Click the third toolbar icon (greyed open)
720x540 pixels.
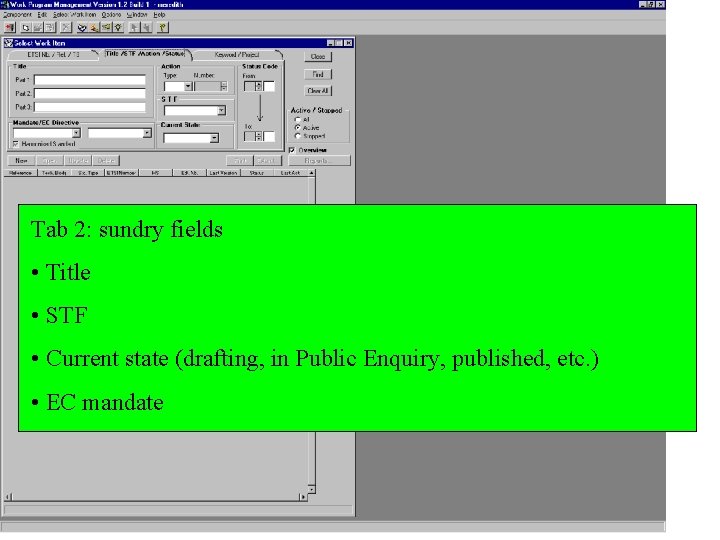coord(38,28)
